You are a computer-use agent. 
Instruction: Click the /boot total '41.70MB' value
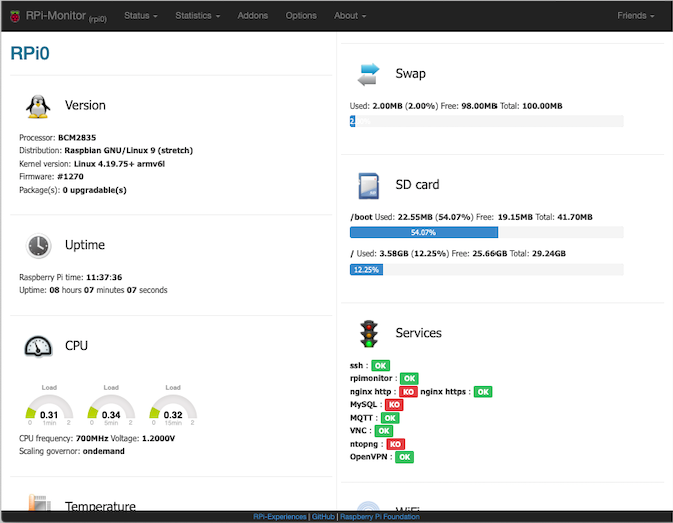tap(575, 217)
